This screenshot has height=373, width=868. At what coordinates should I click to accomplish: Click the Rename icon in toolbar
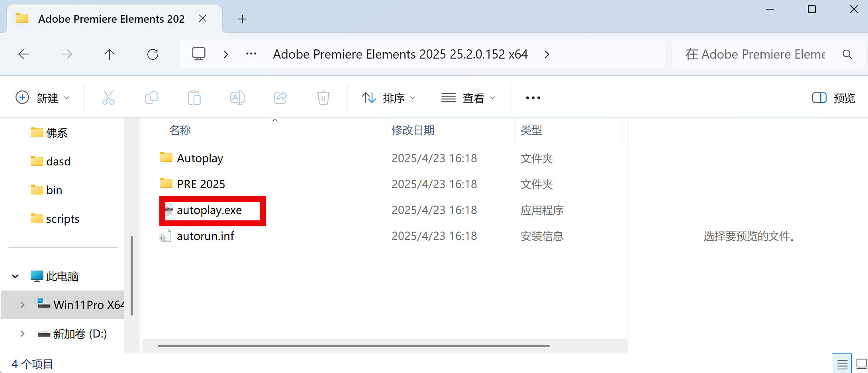click(x=237, y=98)
